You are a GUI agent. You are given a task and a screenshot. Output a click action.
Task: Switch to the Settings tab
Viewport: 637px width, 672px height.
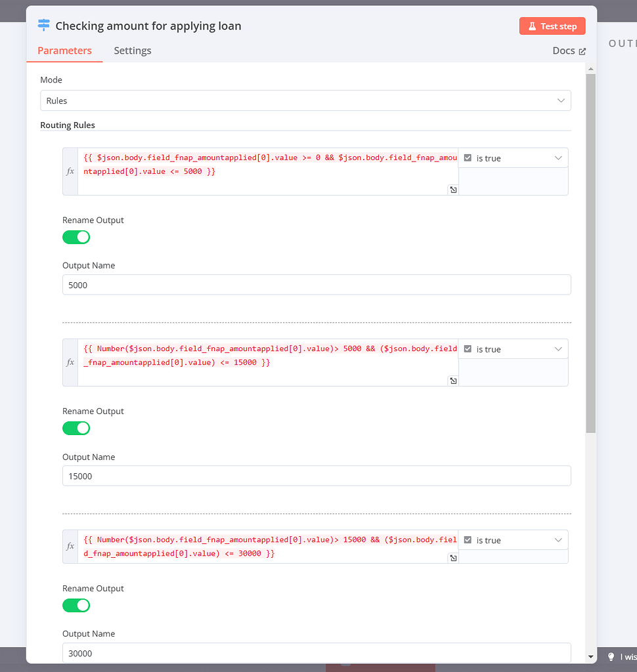132,51
